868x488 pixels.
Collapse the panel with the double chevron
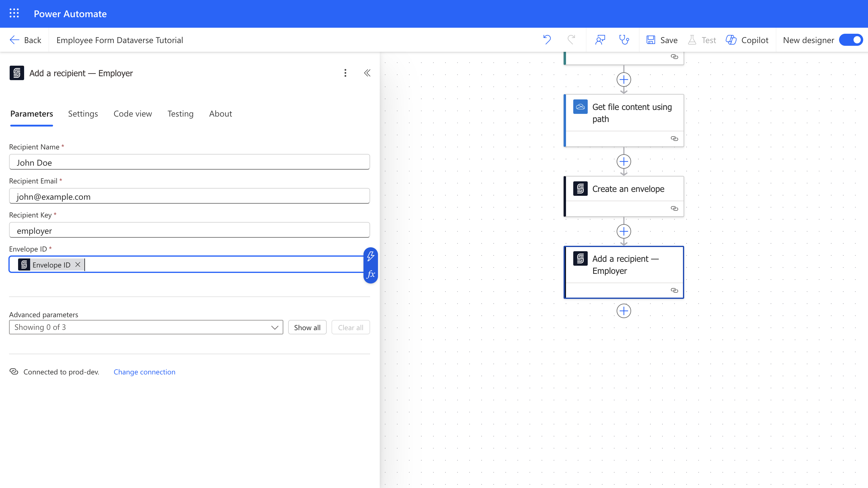367,73
